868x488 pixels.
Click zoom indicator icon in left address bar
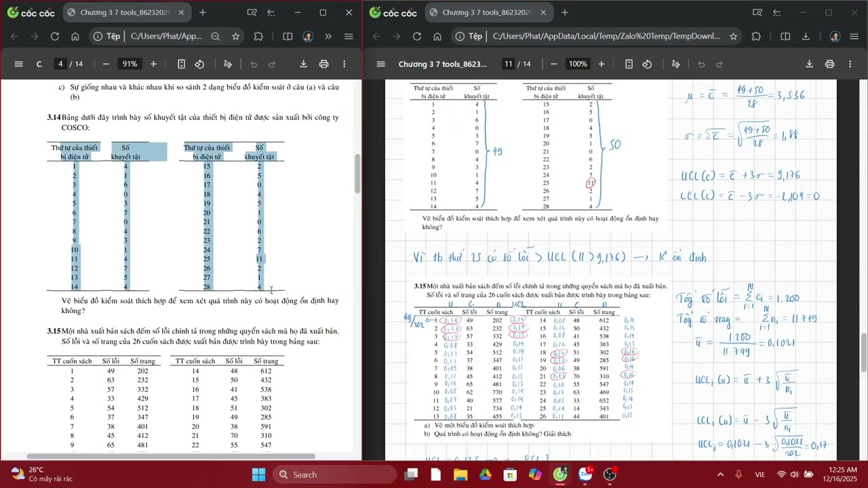pyautogui.click(x=216, y=37)
